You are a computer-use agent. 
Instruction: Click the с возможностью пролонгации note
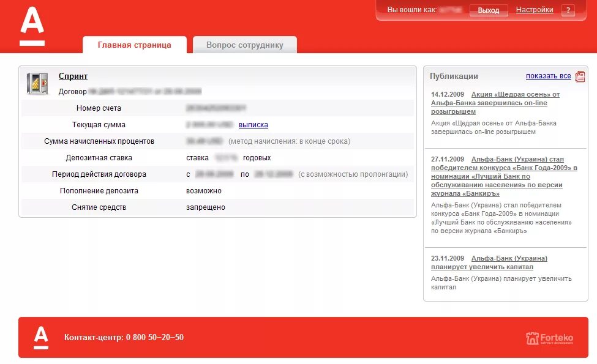click(353, 174)
